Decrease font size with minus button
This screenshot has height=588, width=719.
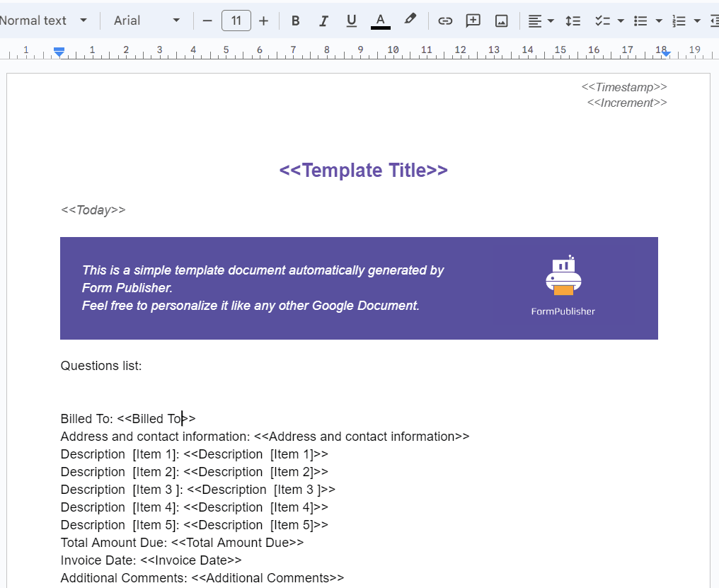(x=207, y=21)
